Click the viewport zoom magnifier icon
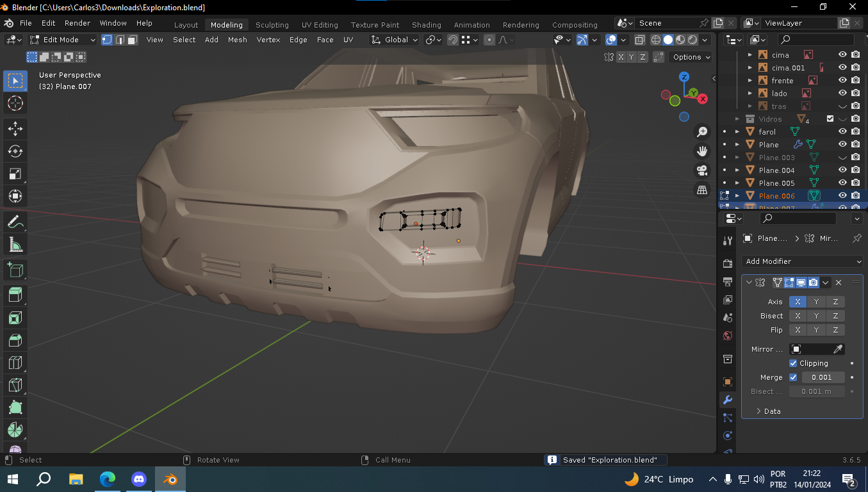Viewport: 868px width, 492px height. [702, 132]
